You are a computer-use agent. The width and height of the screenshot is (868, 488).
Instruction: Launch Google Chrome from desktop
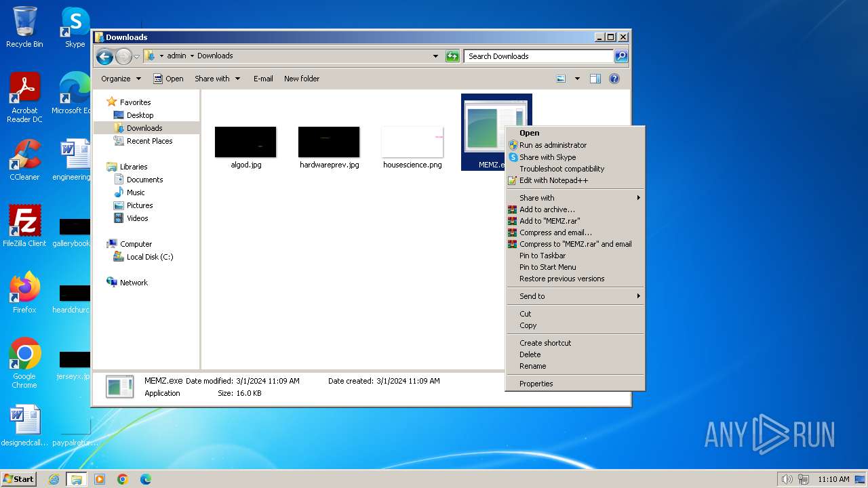(24, 363)
